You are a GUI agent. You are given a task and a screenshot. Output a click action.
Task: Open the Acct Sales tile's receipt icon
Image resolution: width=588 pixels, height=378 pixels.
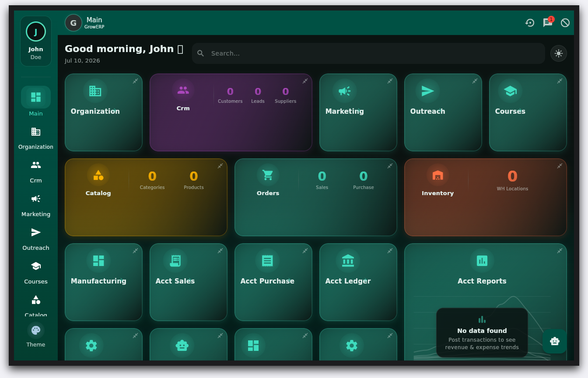[175, 261]
